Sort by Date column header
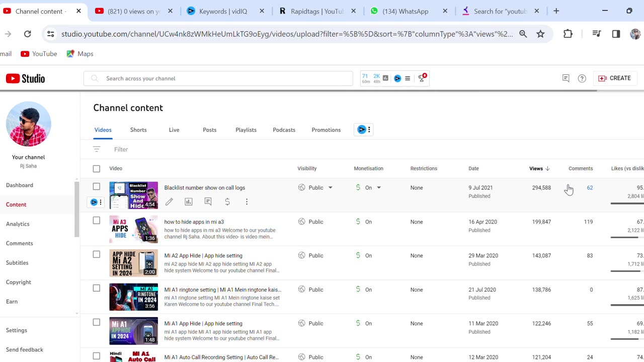 pyautogui.click(x=473, y=168)
